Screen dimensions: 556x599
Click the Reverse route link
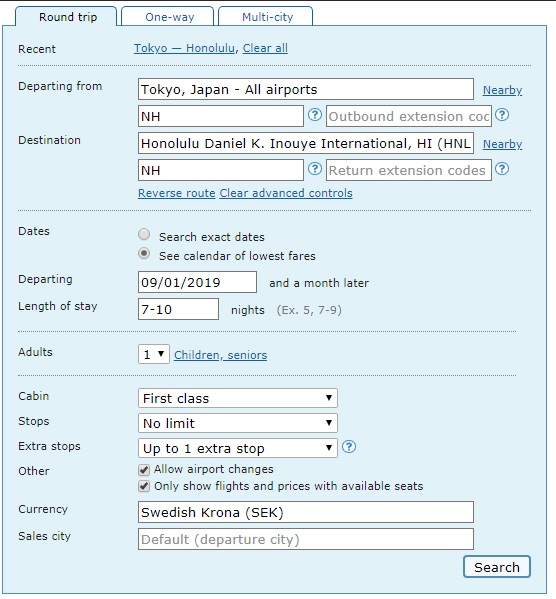[x=177, y=193]
